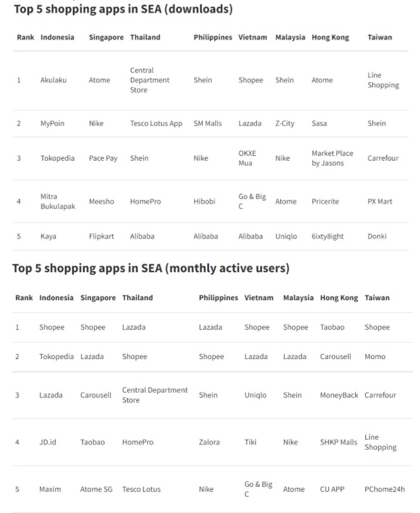Select the PChome24h cell under Taiwan
This screenshot has height=513, width=420.
(x=384, y=489)
